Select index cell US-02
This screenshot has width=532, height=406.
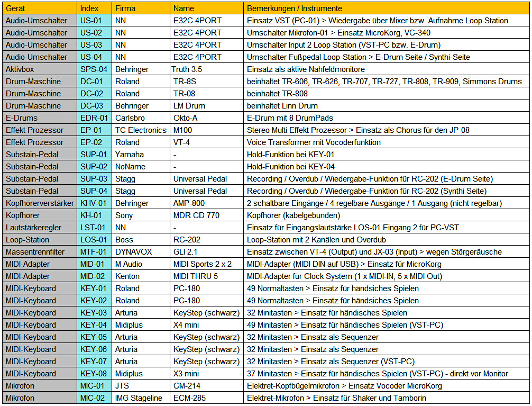(x=94, y=33)
